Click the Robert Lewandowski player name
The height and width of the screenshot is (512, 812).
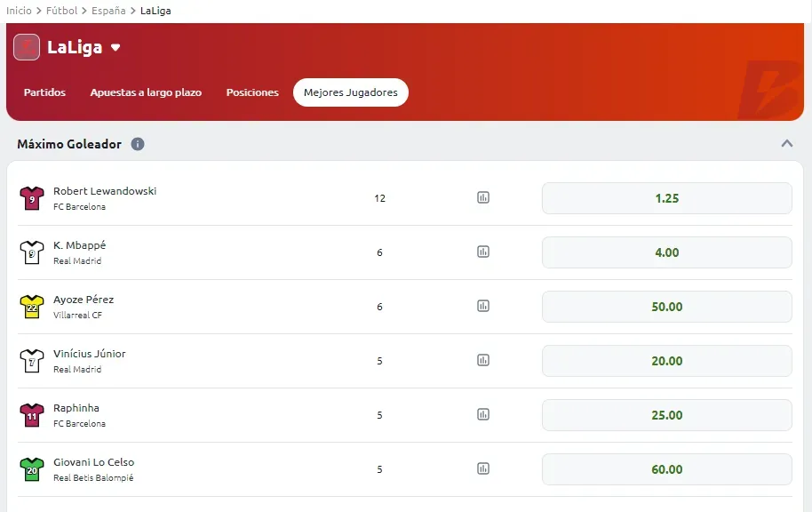point(105,191)
